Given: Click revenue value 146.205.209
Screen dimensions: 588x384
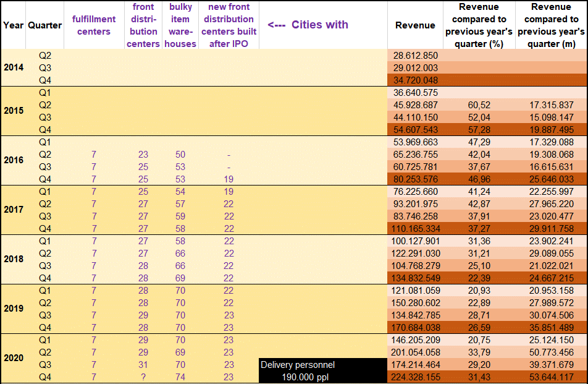Looking at the screenshot, I should (416, 340).
